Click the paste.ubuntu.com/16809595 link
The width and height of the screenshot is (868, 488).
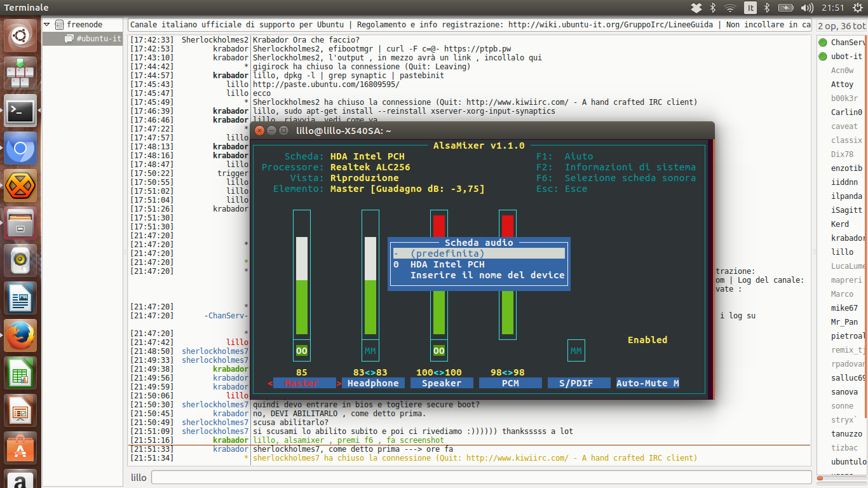click(x=326, y=85)
